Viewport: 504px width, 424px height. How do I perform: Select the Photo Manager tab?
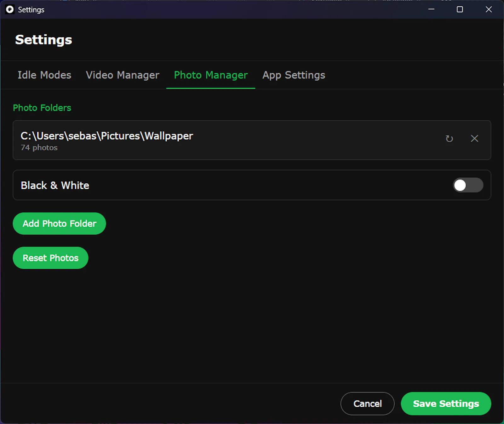point(211,75)
